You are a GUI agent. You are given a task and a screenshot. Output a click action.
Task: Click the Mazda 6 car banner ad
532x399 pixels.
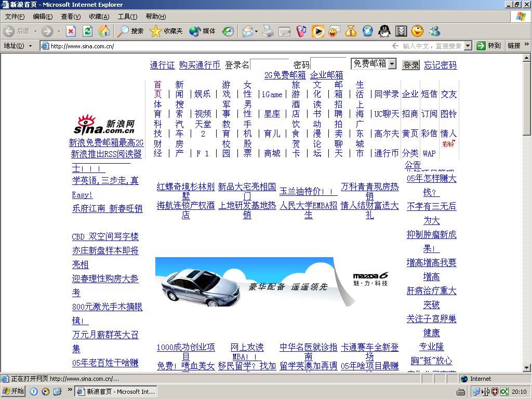coord(272,282)
